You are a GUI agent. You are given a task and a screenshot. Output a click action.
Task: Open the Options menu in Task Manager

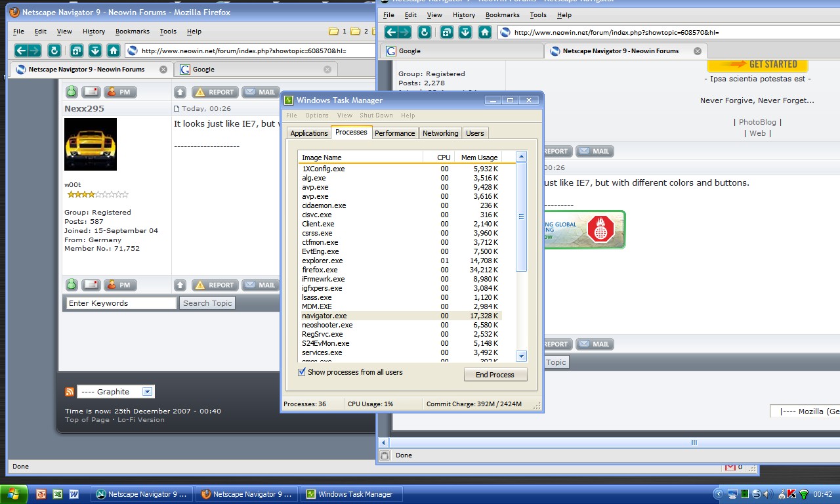tap(317, 115)
